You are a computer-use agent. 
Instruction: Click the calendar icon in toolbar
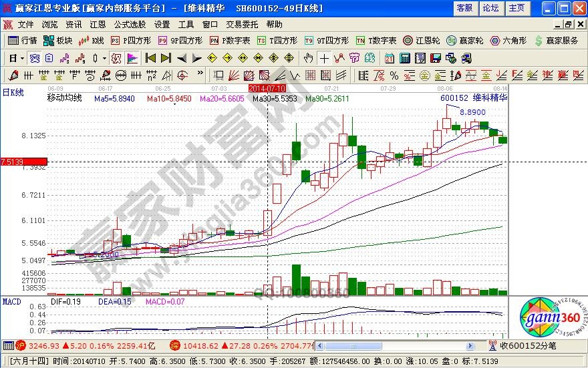(x=389, y=57)
